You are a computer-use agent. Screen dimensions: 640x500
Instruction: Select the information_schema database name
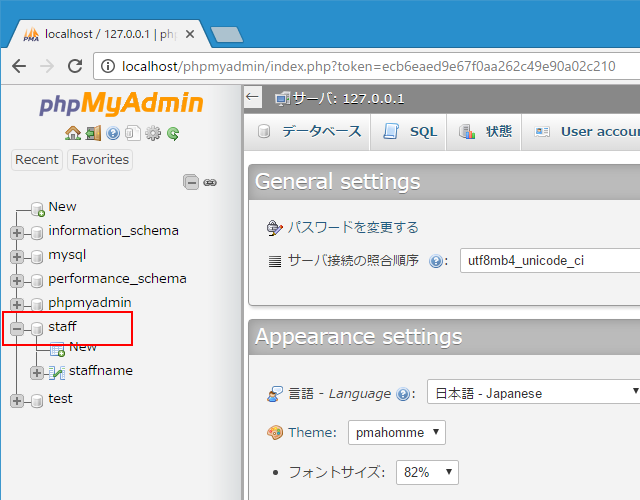(113, 231)
